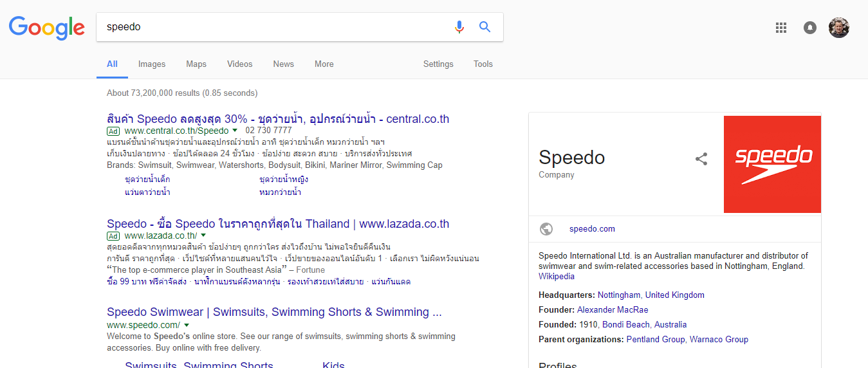
Task: Expand the lazada.co.th ad URL dropdown arrow
Action: click(203, 235)
